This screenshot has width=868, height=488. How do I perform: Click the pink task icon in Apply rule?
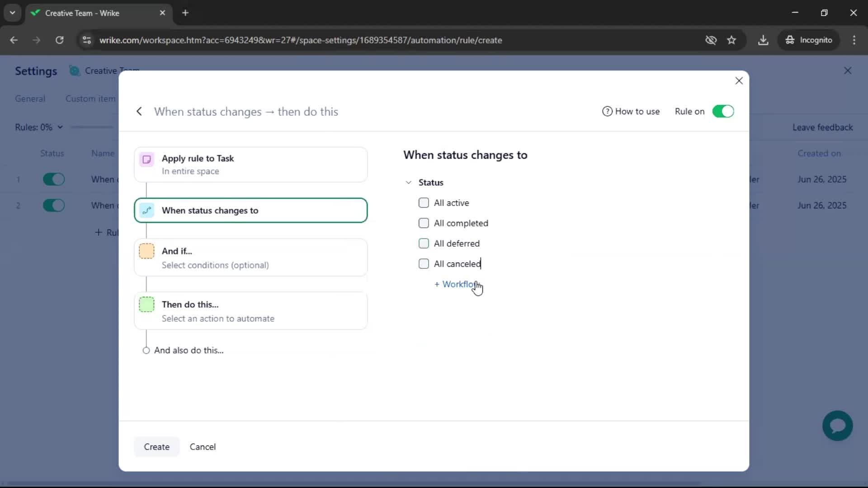pyautogui.click(x=146, y=159)
